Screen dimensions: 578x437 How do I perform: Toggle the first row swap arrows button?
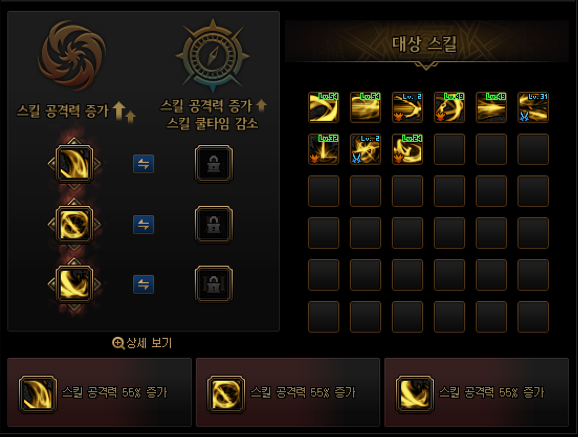[x=143, y=164]
